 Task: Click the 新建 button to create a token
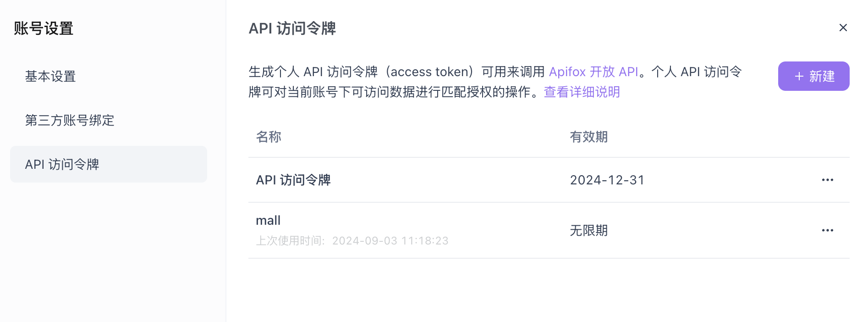813,76
